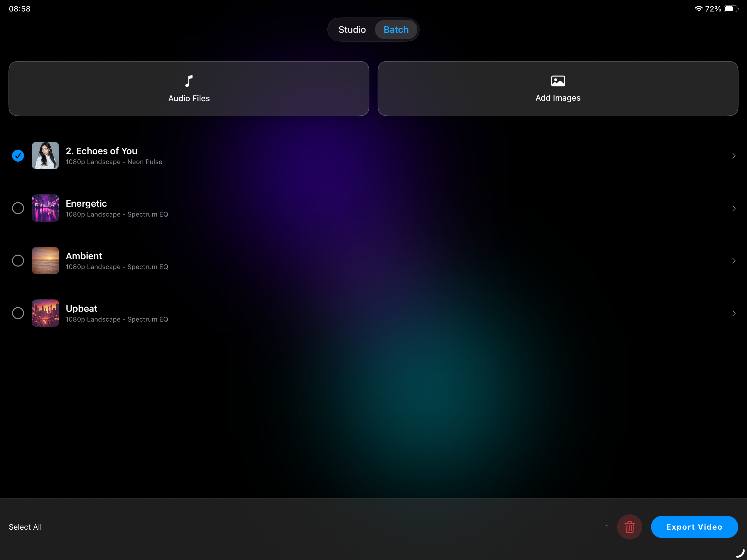Check the Wi-Fi status icon

coord(699,9)
